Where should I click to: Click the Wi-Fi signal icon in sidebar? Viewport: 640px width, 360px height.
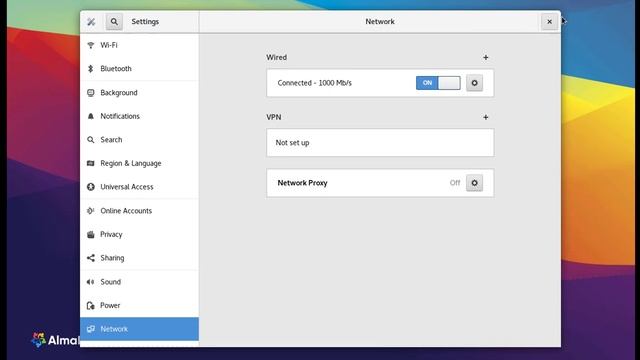91,45
